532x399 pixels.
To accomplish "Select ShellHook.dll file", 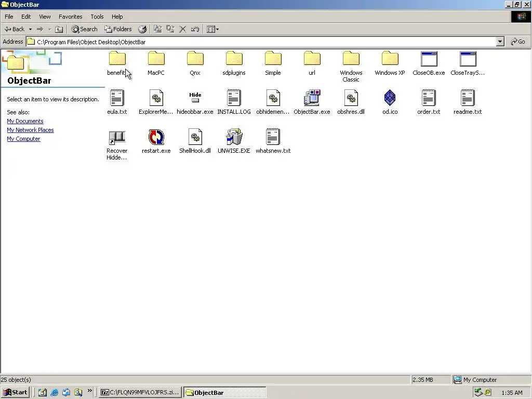I will pyautogui.click(x=195, y=137).
